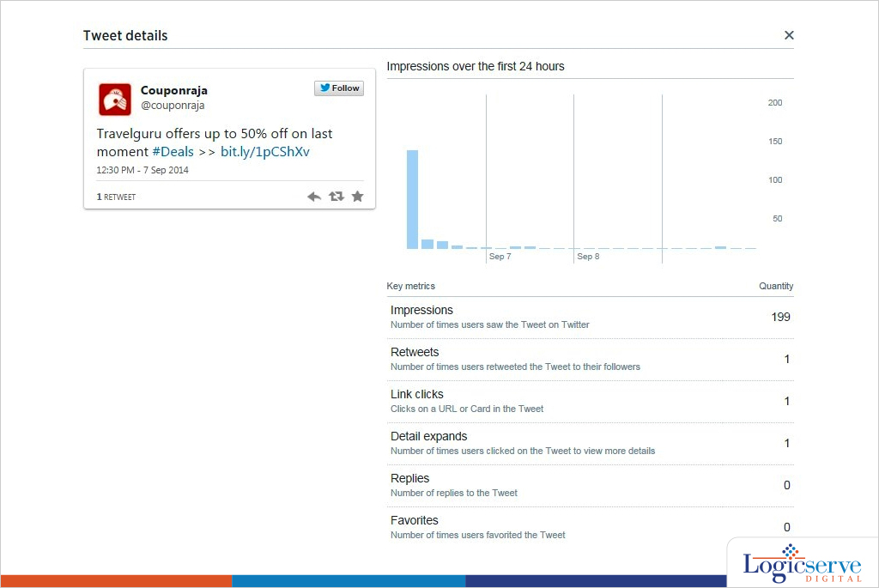Image resolution: width=879 pixels, height=588 pixels.
Task: Open the bit.ly/1pCShXv link
Action: [x=264, y=152]
